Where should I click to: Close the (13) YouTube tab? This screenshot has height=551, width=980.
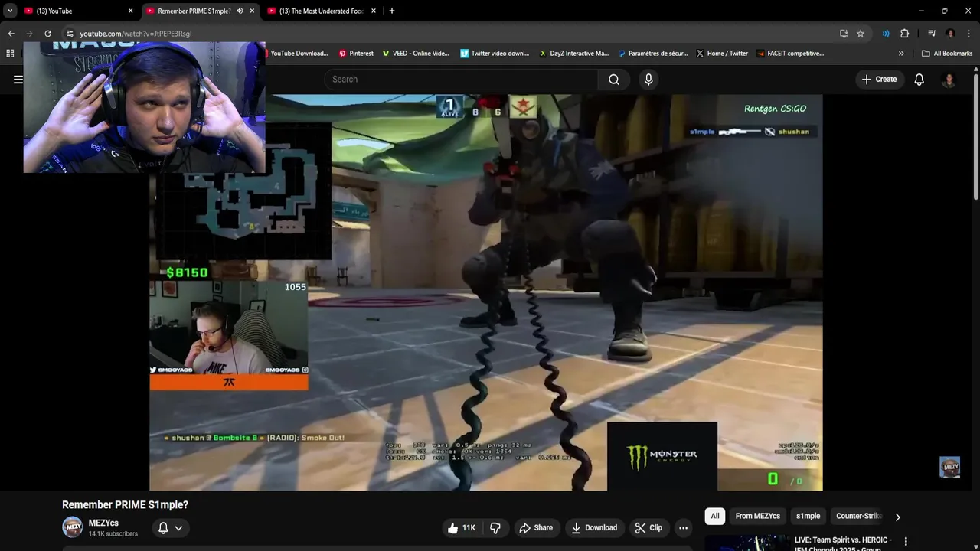[130, 11]
